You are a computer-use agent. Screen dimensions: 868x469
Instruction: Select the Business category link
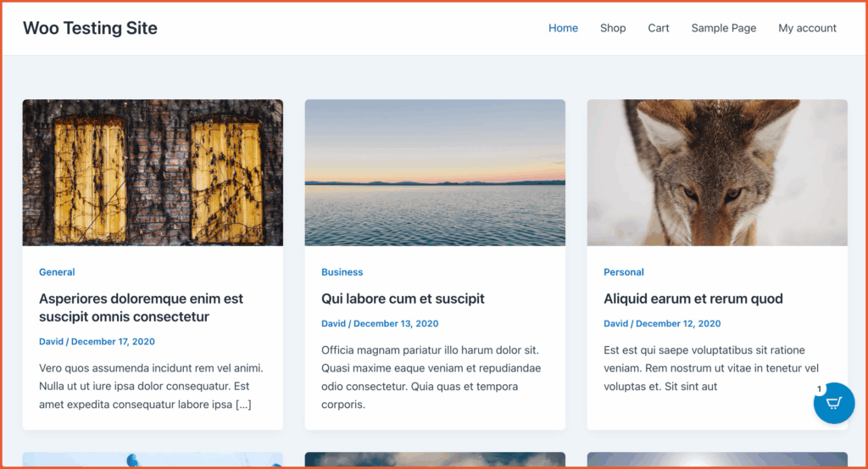click(342, 272)
